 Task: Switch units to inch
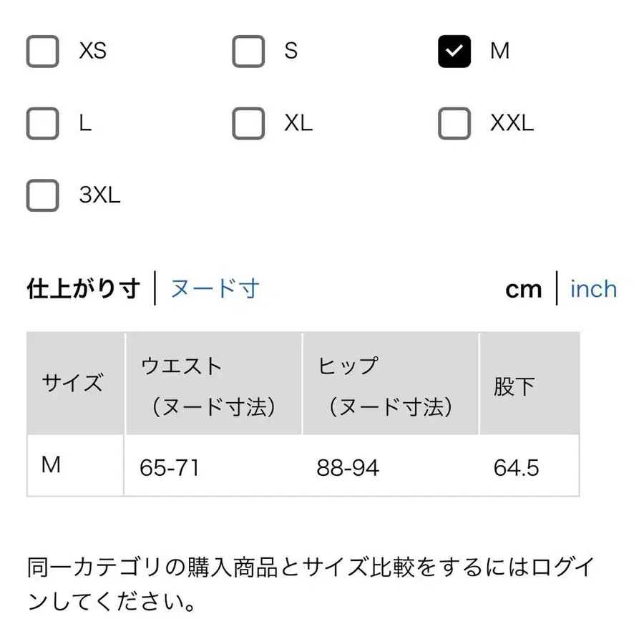pyautogui.click(x=593, y=288)
